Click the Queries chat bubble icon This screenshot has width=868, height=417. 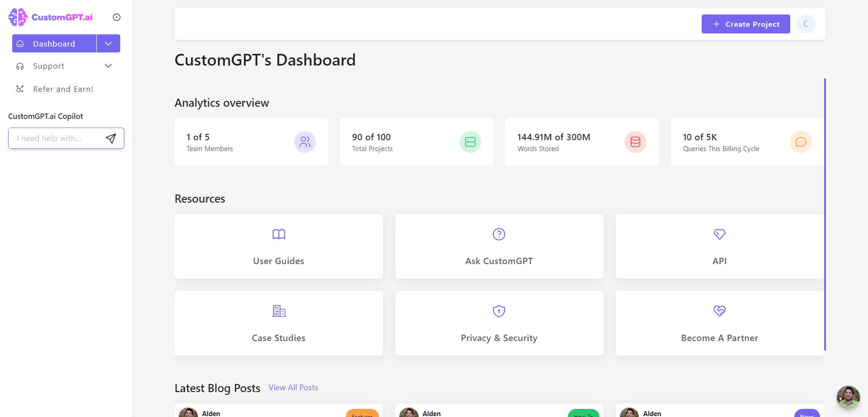tap(801, 142)
